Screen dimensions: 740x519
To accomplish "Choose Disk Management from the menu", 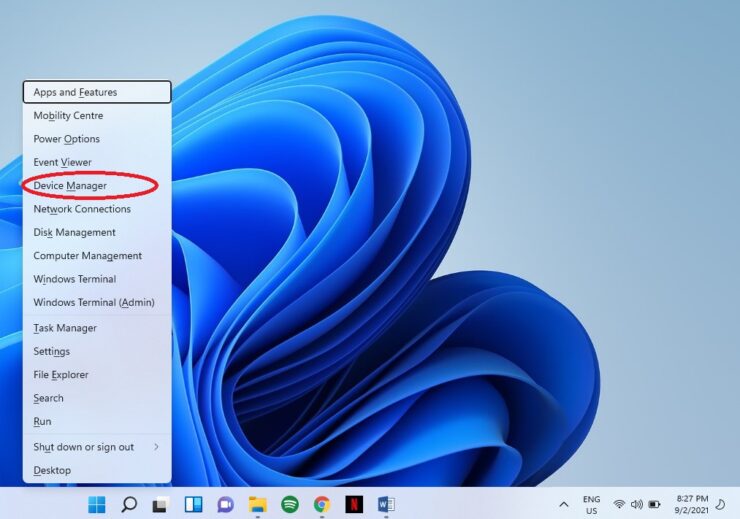I will pyautogui.click(x=97, y=232).
